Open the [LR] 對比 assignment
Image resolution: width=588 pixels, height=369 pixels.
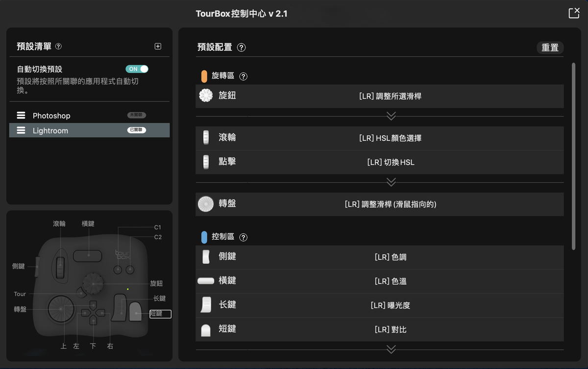390,330
